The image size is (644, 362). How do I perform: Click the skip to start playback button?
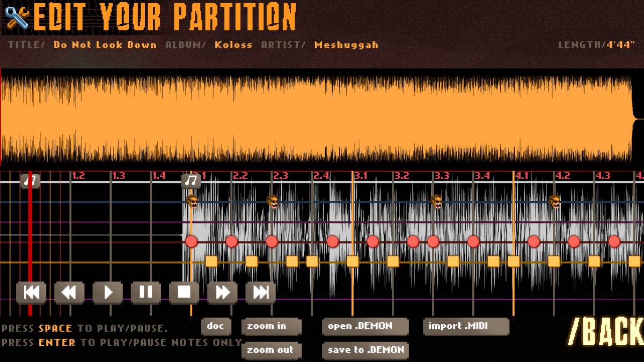(x=31, y=292)
